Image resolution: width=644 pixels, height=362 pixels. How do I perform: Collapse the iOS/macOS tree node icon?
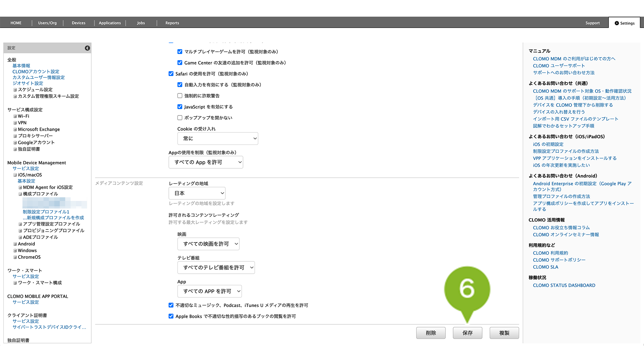[x=15, y=175]
